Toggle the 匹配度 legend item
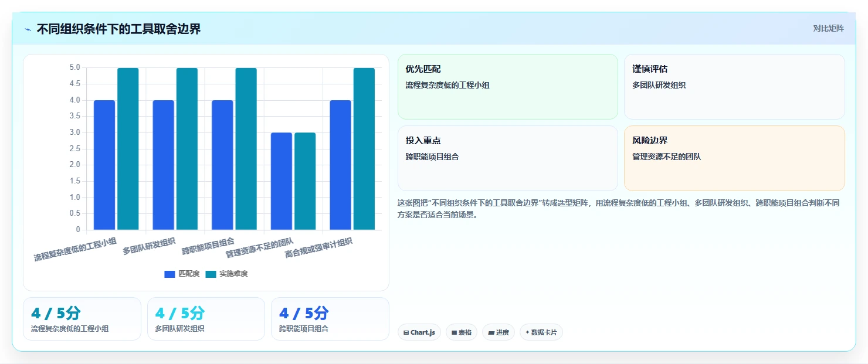Image resolution: width=868 pixels, height=364 pixels. [182, 274]
